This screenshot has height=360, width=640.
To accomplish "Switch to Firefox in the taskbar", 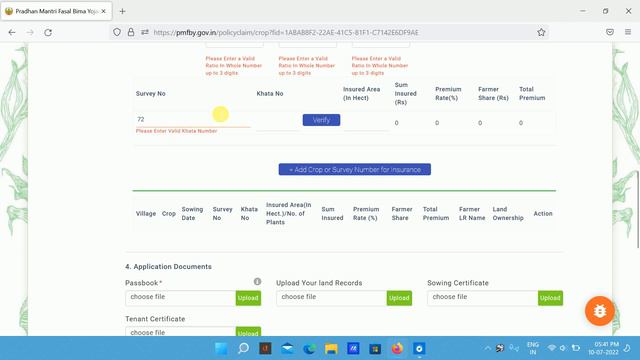I will 397,349.
